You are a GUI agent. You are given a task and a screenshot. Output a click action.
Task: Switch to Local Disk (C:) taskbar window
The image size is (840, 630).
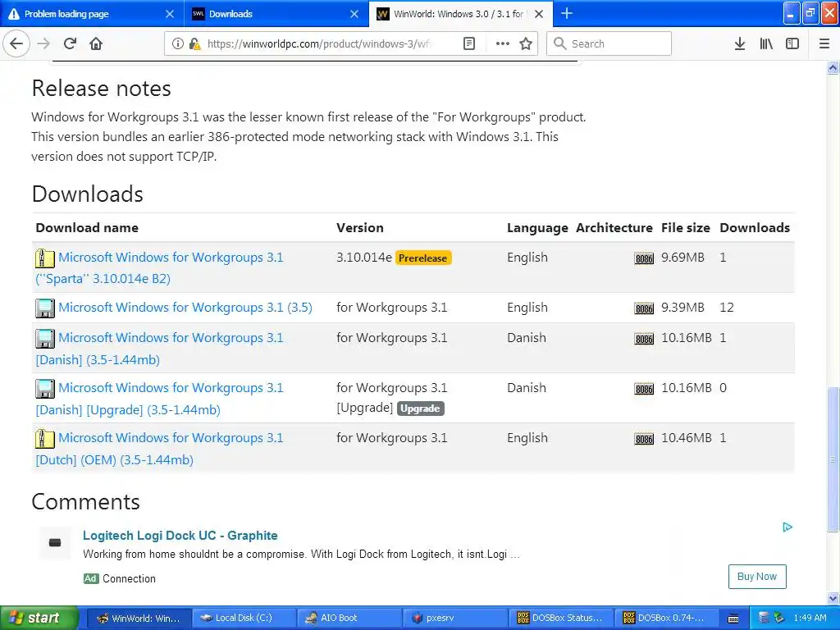point(243,618)
